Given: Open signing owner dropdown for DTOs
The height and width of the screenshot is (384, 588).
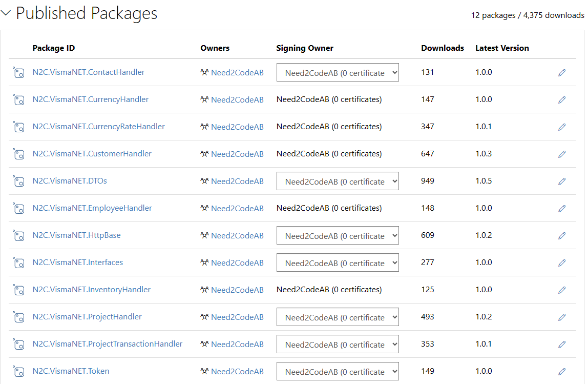Looking at the screenshot, I should coord(338,181).
